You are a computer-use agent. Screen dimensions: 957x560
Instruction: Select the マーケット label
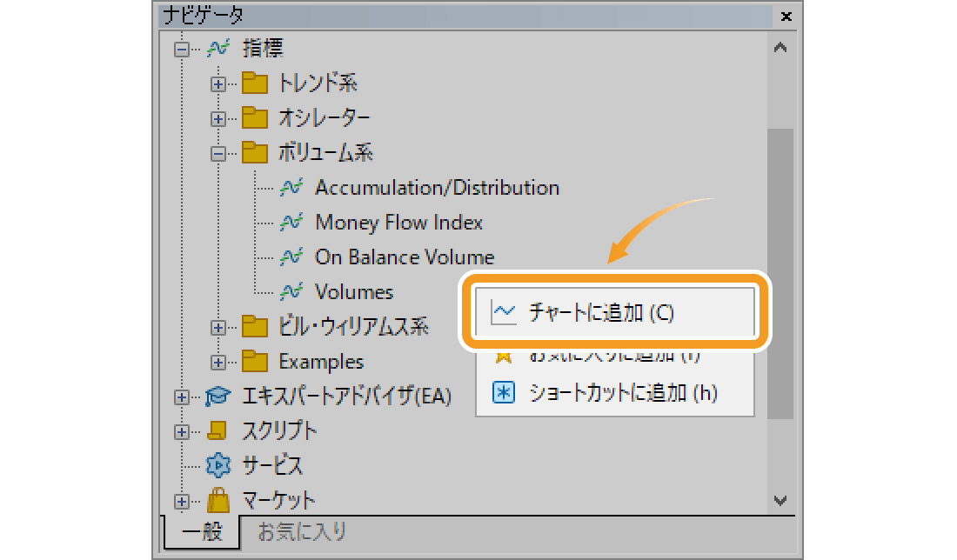279,501
